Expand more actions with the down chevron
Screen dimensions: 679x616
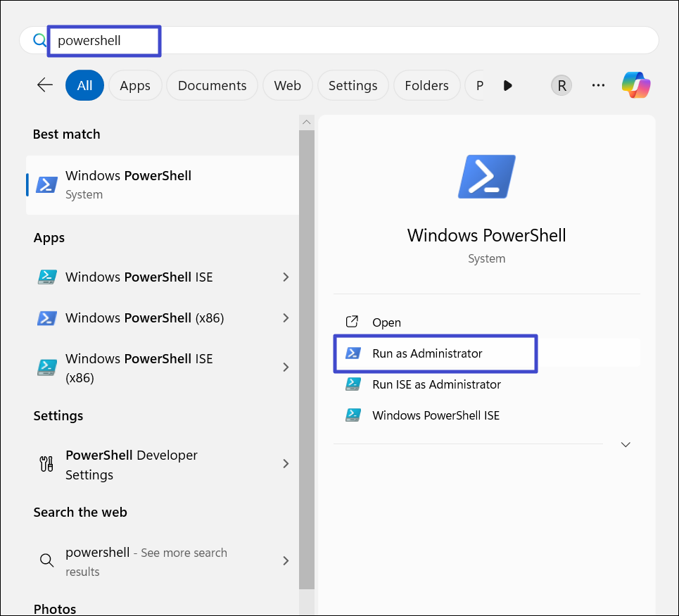[626, 444]
